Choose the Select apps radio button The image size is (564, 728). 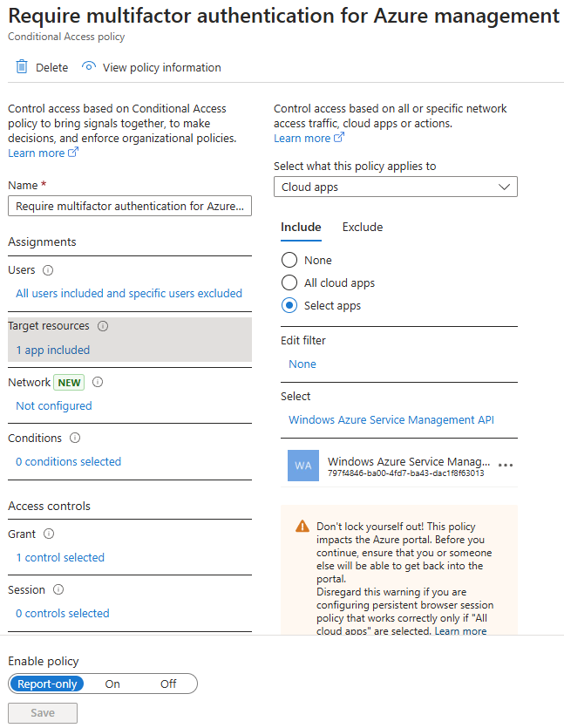pyautogui.click(x=289, y=305)
